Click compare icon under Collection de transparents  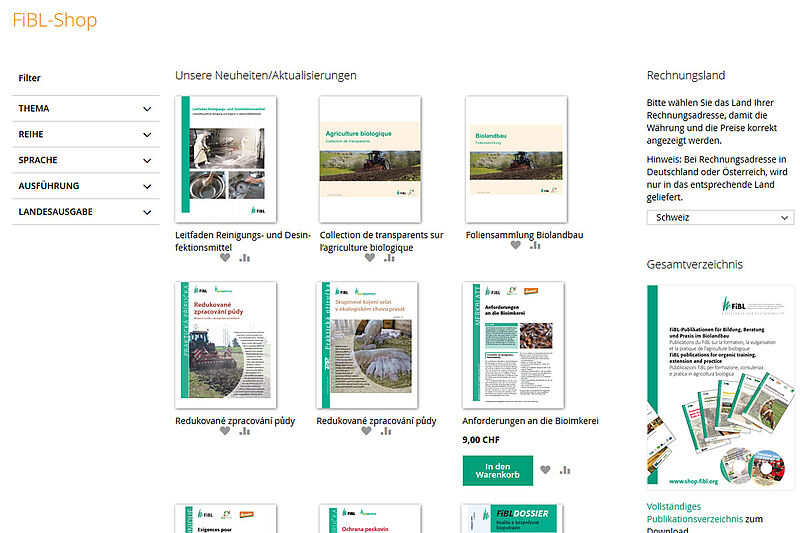[390, 258]
